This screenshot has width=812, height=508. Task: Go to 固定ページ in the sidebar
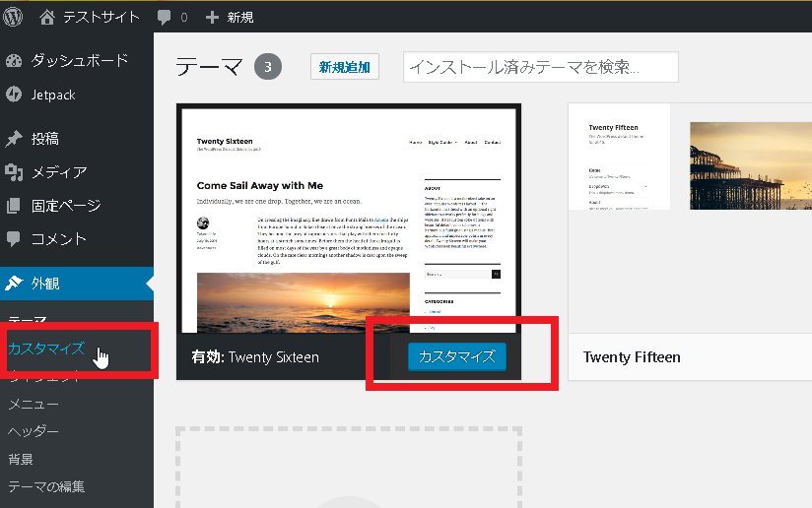(x=65, y=206)
